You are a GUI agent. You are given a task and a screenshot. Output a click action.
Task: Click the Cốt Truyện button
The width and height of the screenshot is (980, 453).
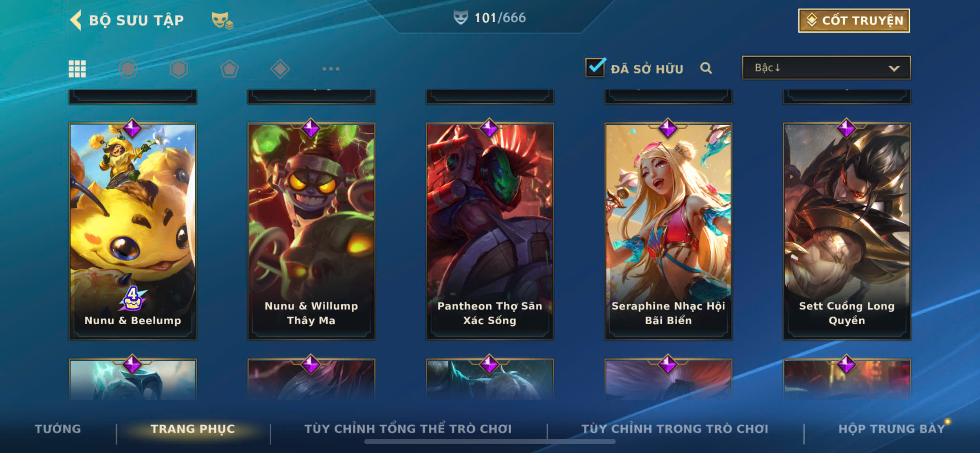(x=854, y=20)
